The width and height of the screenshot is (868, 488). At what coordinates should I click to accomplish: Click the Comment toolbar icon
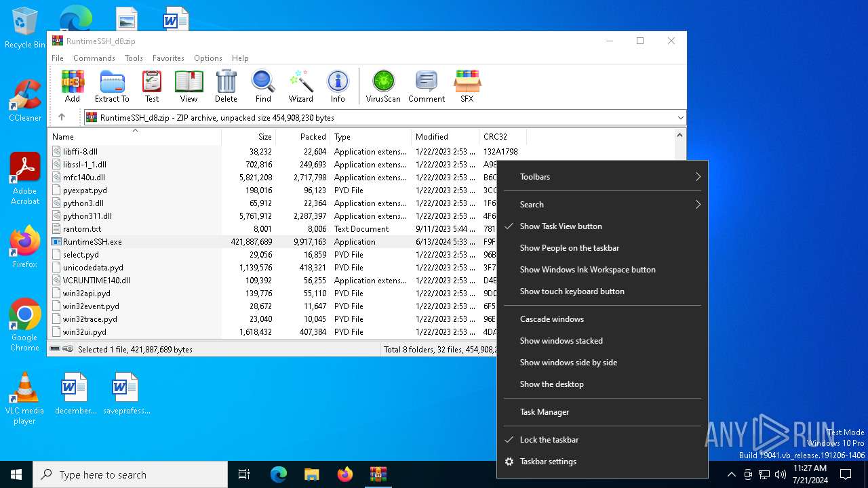(x=427, y=86)
